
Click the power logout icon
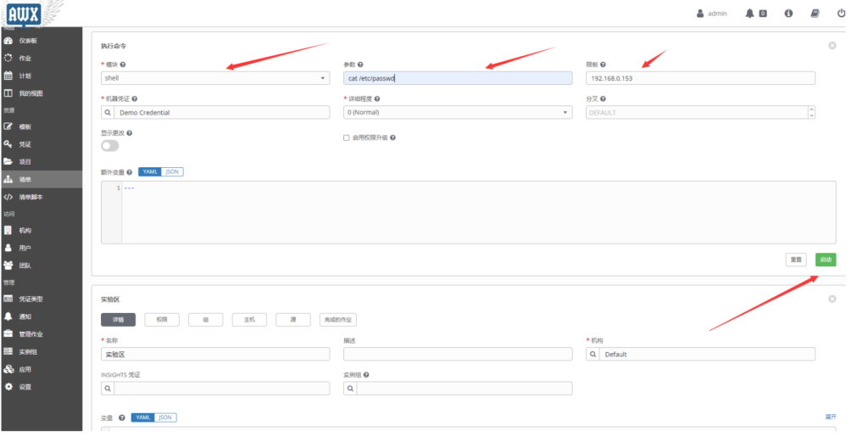coord(841,14)
